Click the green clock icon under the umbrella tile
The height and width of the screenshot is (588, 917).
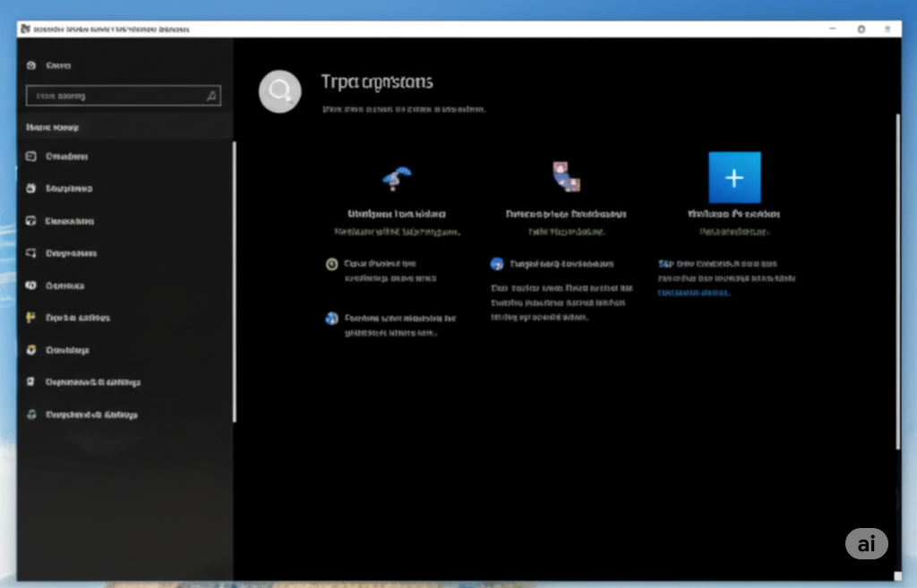[331, 264]
